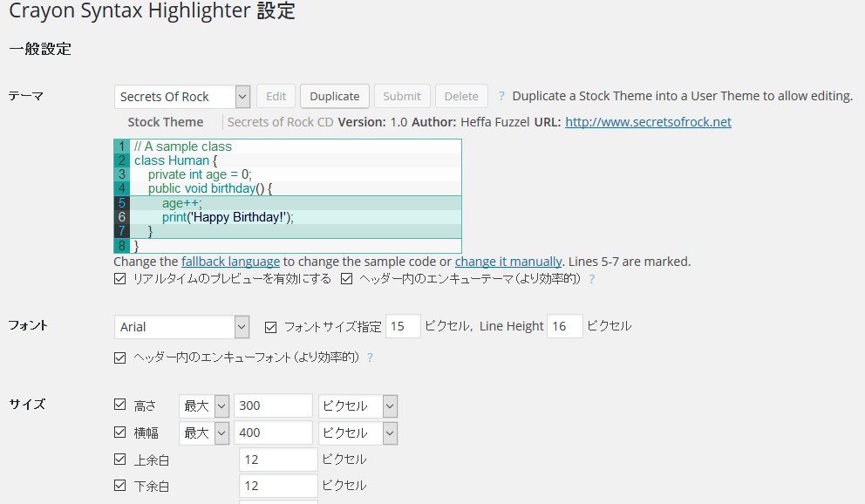Toggle the 高さ checkbox
The width and height of the screenshot is (865, 504).
click(119, 405)
